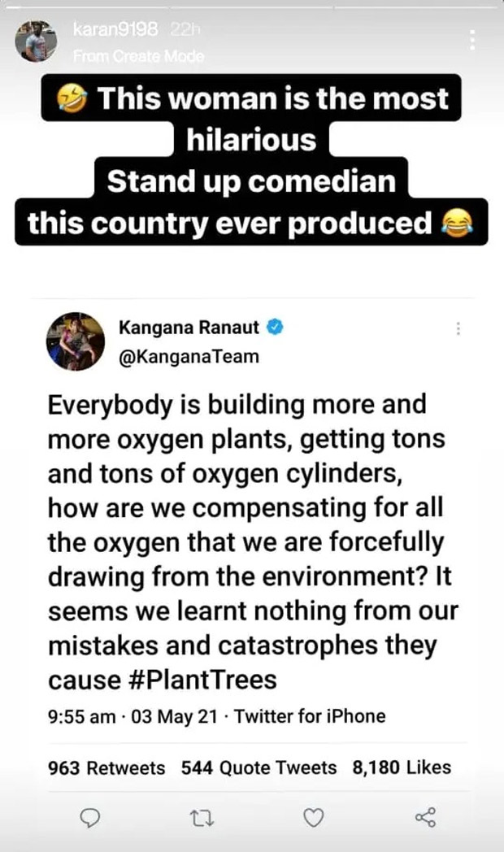Expand the tweet's three-dot overflow menu
The image size is (504, 852).
coord(458,329)
